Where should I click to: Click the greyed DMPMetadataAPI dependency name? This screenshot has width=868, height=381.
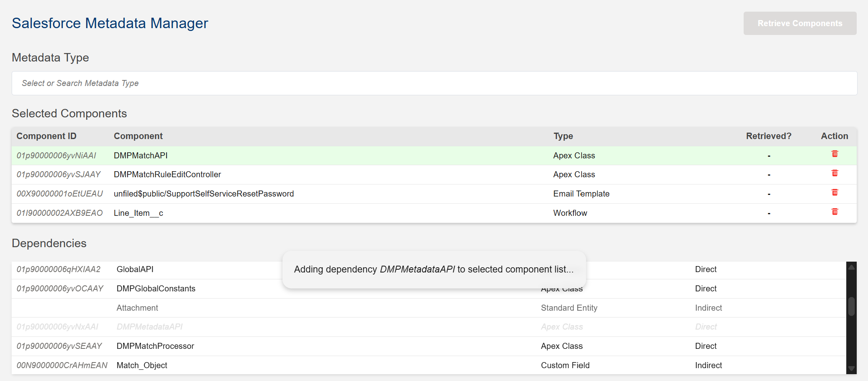click(x=149, y=327)
